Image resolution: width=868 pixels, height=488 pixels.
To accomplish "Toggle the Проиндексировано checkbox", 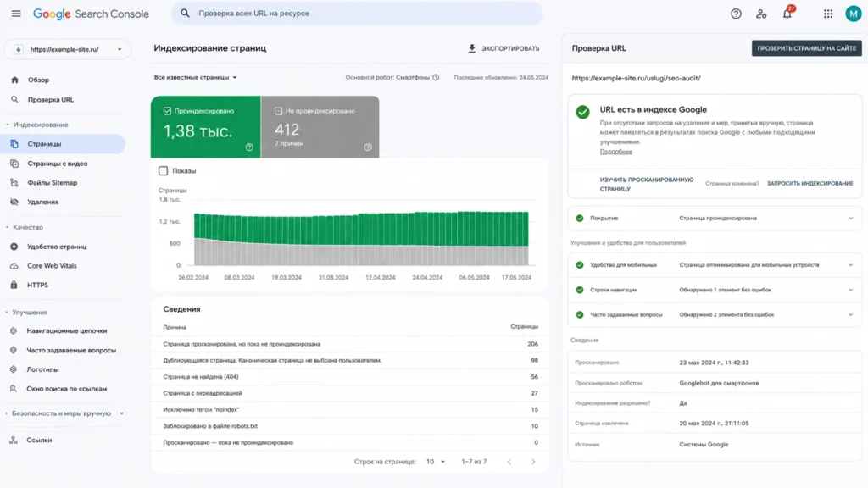I will coord(167,111).
